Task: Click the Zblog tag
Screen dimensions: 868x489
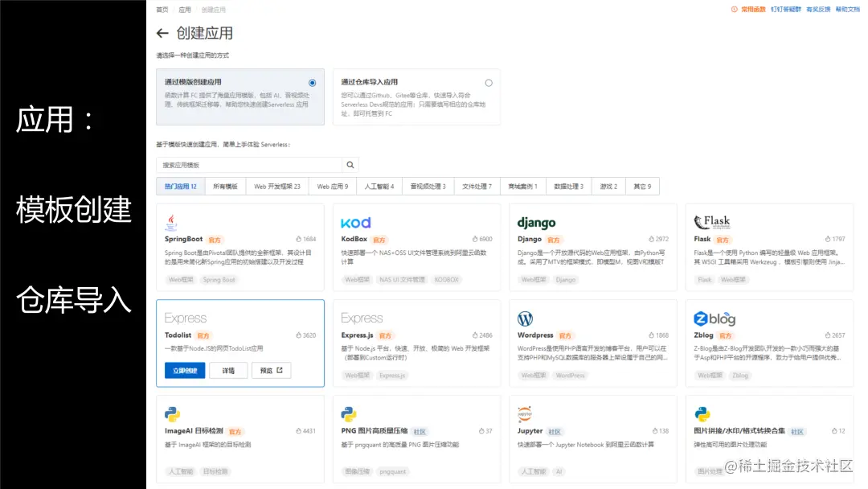Action: point(739,376)
